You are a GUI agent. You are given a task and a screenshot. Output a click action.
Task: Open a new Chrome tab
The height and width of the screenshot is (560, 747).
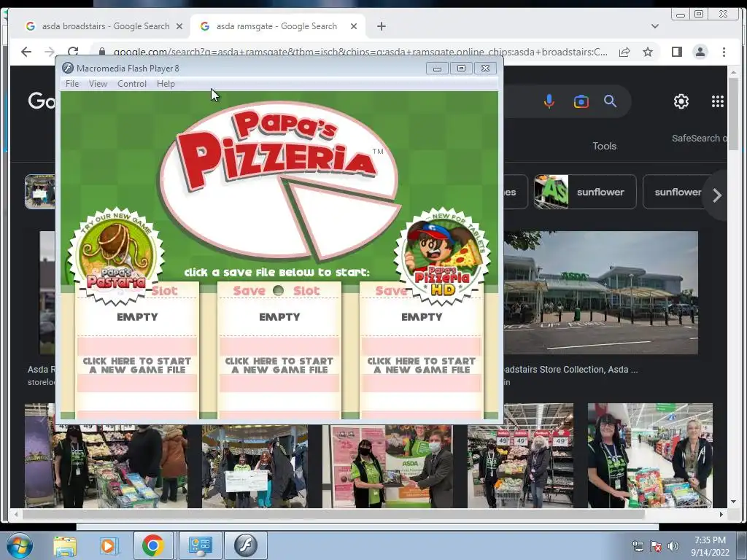[381, 26]
